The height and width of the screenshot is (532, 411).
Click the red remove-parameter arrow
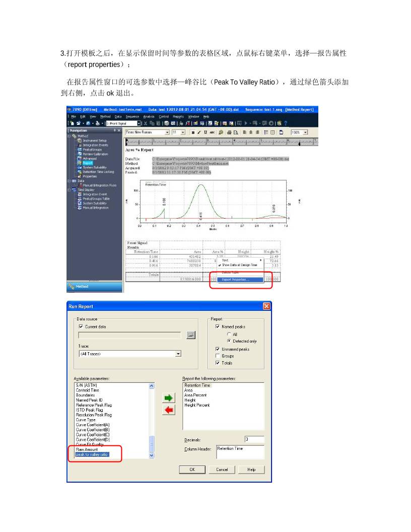click(169, 411)
